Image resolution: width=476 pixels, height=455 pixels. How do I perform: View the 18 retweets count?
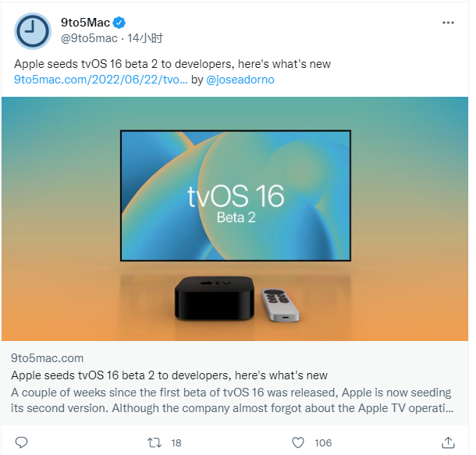coord(176,443)
